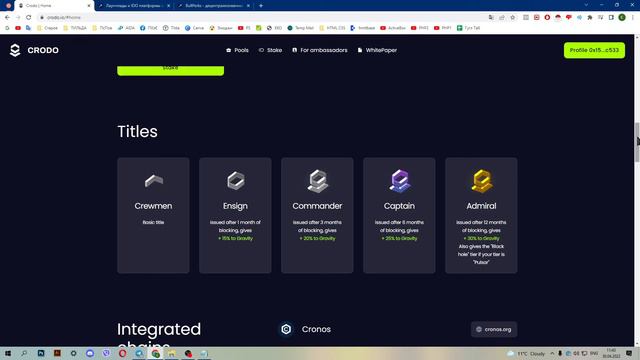Show hidden system tray icons
This screenshot has width=640, height=360.
point(552,353)
